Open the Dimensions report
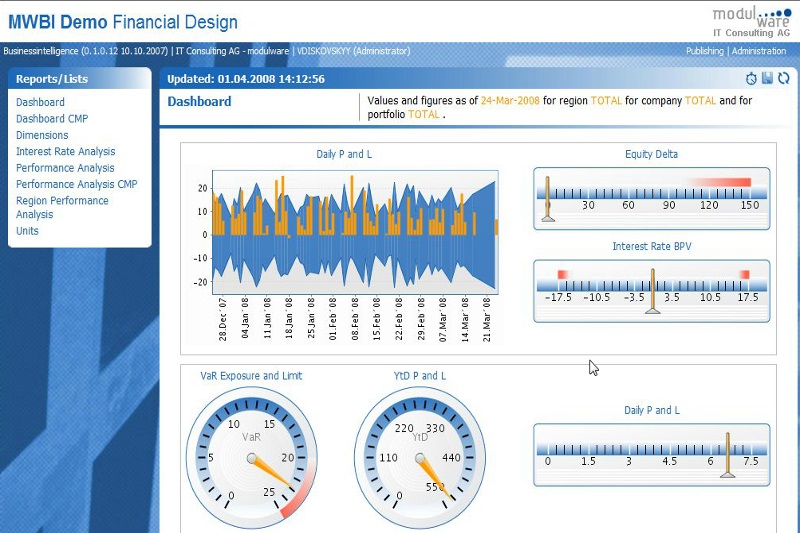 point(42,135)
